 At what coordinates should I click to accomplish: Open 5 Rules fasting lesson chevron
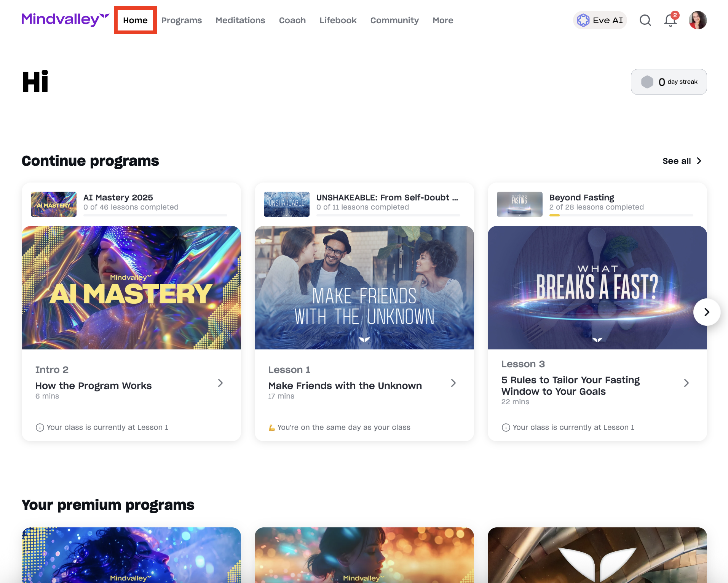click(686, 383)
